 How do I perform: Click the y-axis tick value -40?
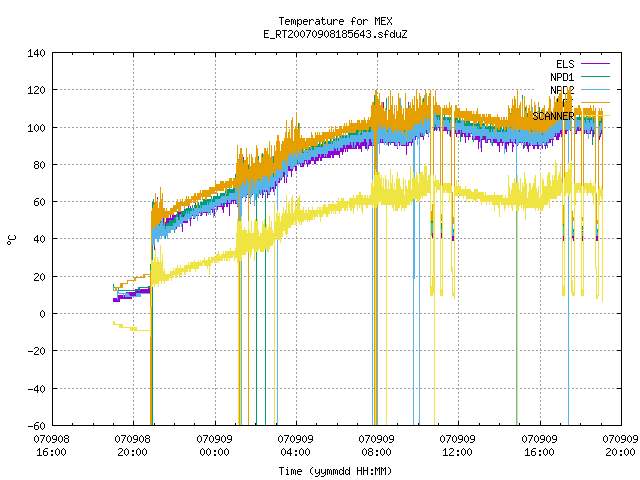tap(36, 389)
